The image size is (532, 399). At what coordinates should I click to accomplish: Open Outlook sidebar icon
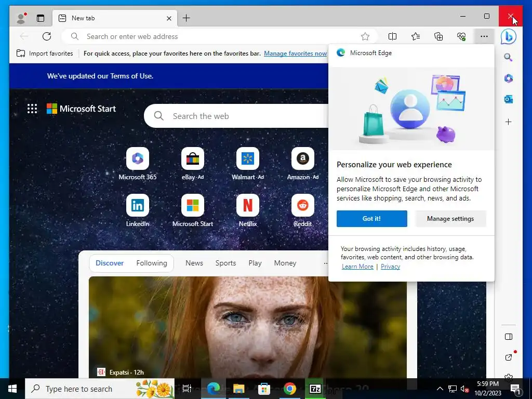[508, 99]
